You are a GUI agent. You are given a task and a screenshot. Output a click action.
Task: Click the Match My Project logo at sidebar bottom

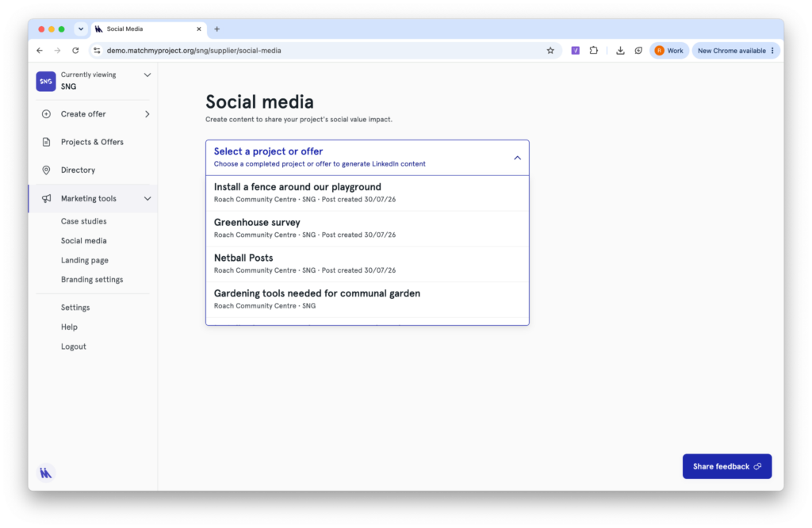(x=45, y=473)
